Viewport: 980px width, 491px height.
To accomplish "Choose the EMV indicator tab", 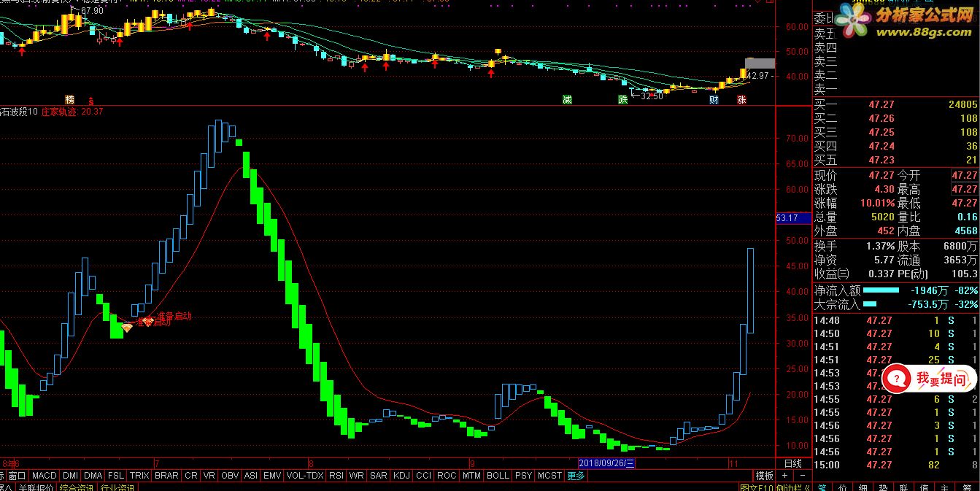I will coord(272,475).
